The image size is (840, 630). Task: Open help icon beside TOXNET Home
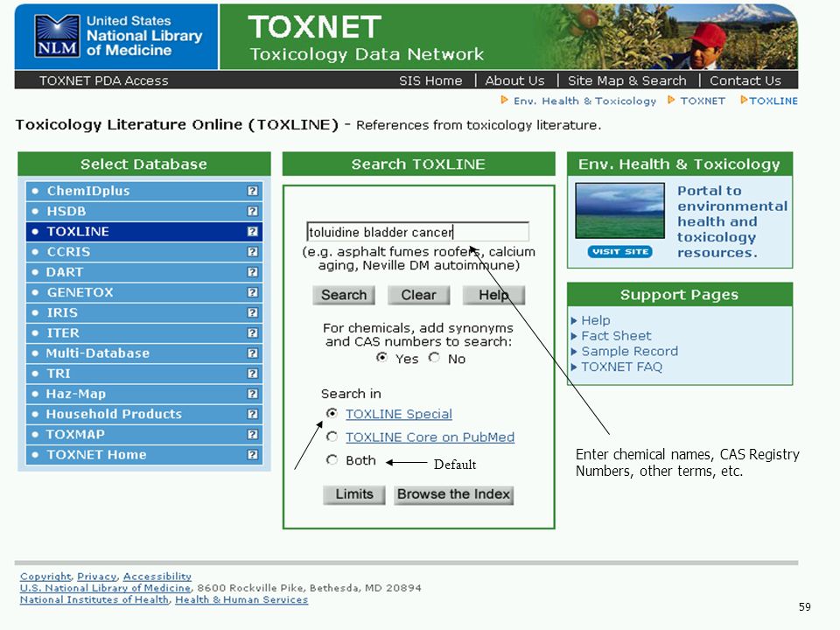click(x=252, y=455)
